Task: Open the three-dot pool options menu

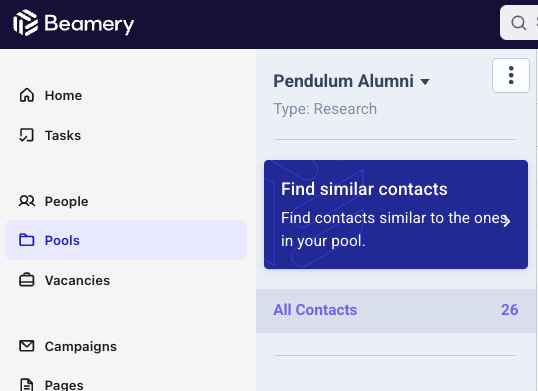Action: coord(511,75)
